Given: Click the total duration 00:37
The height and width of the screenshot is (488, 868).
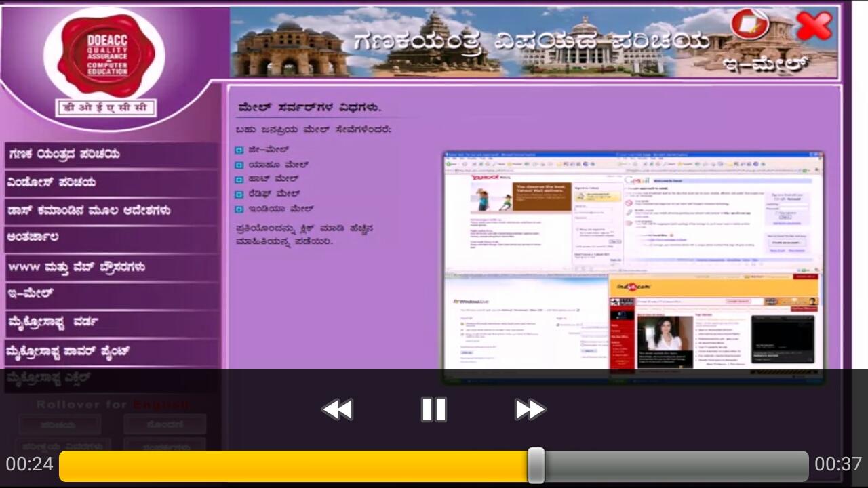Looking at the screenshot, I should click(x=838, y=464).
